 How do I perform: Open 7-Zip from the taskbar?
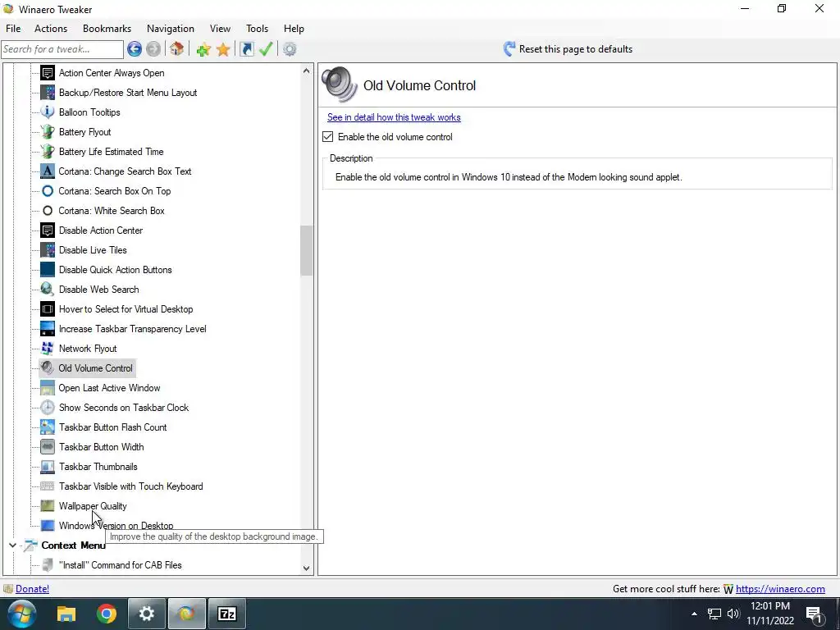227,614
